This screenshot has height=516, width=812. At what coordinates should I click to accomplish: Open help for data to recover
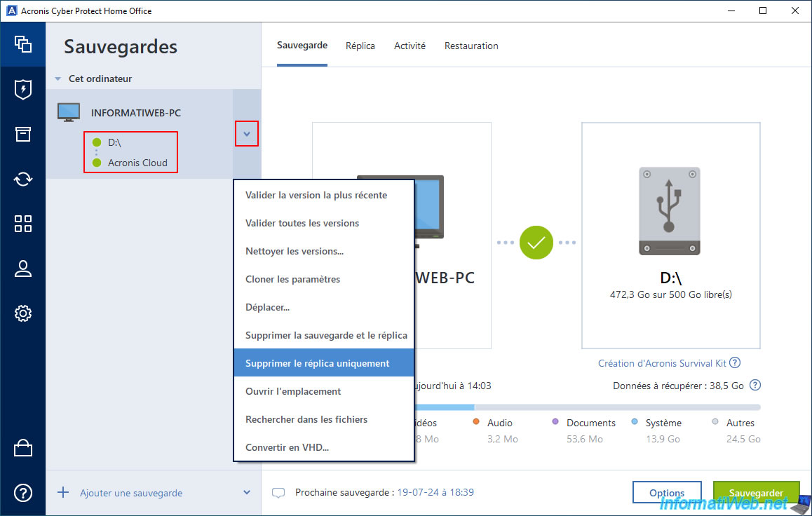click(756, 385)
